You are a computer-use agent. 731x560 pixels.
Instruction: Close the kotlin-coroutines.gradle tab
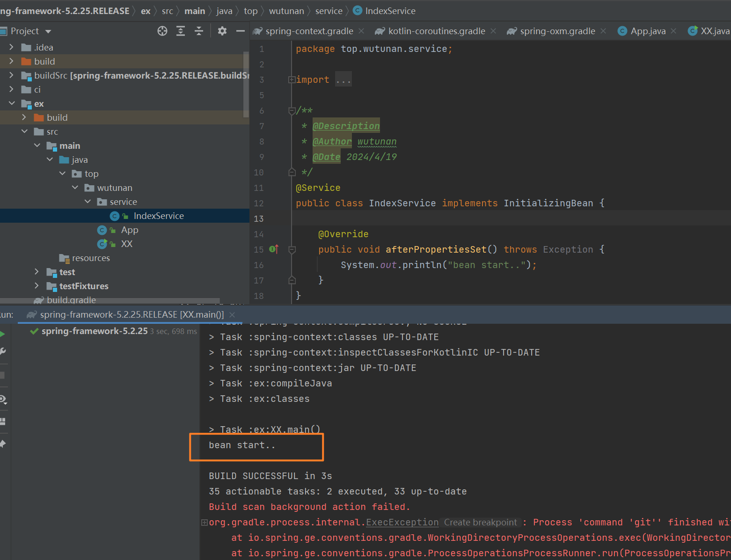493,31
